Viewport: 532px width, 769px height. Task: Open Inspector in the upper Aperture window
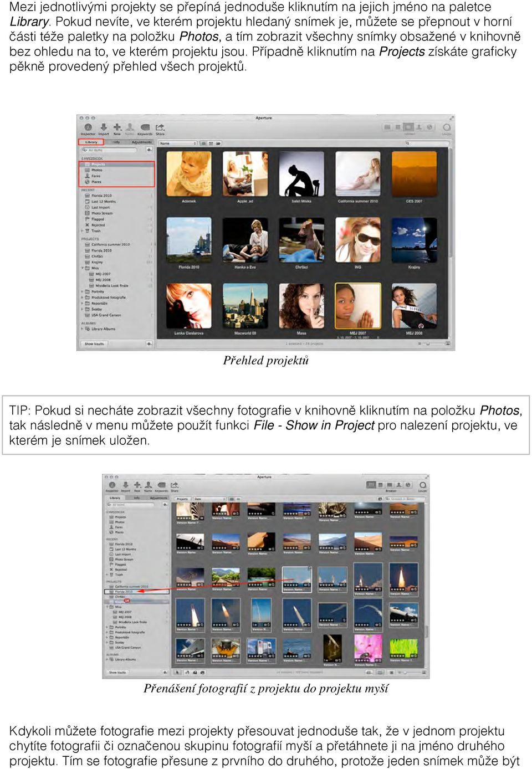point(88,127)
